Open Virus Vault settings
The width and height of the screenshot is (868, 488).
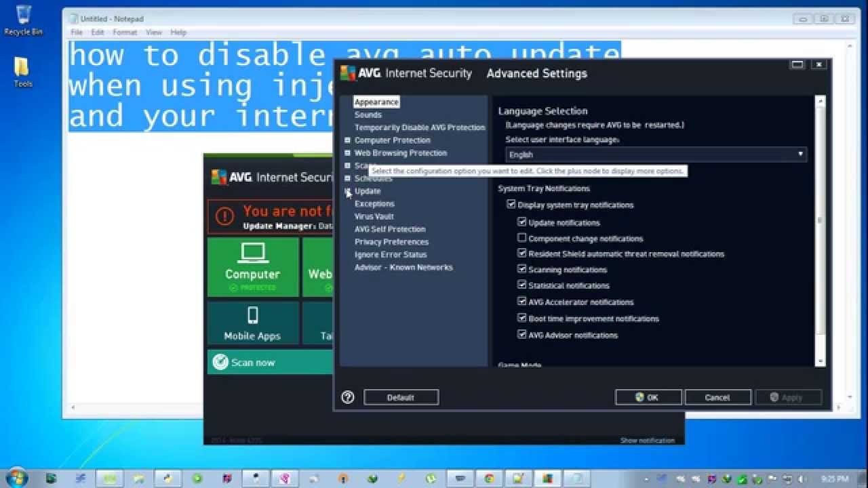(x=374, y=217)
